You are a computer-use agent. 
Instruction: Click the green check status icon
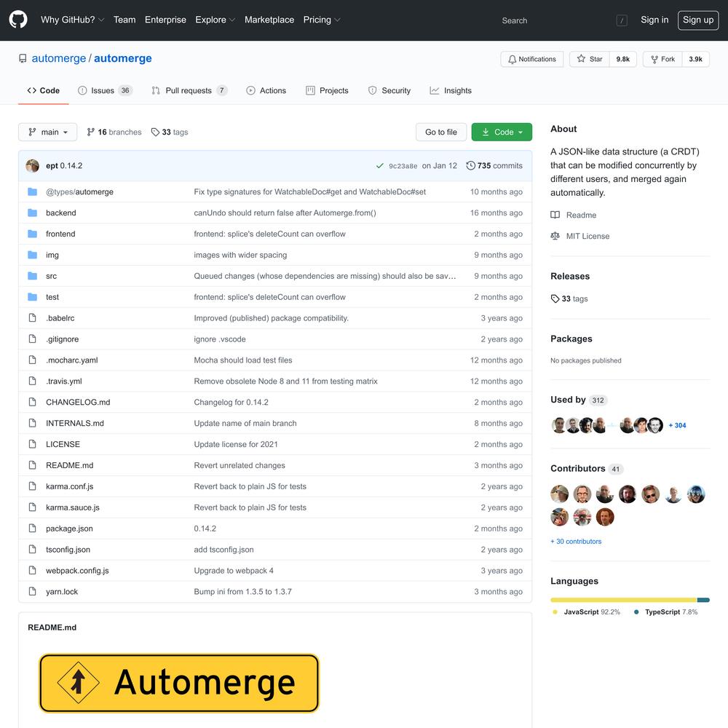[x=379, y=166]
